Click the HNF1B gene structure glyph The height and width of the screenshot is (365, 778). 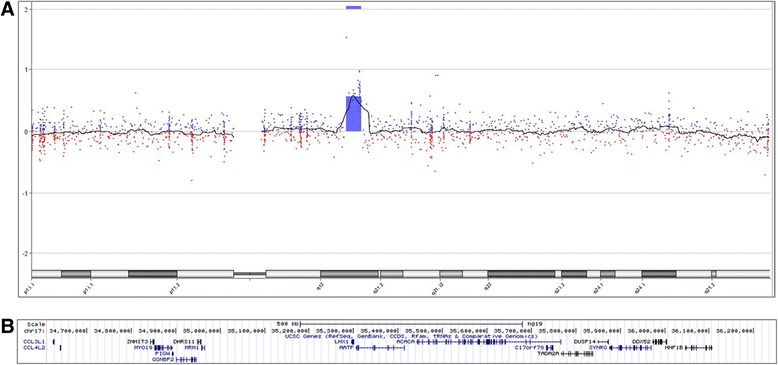point(699,348)
